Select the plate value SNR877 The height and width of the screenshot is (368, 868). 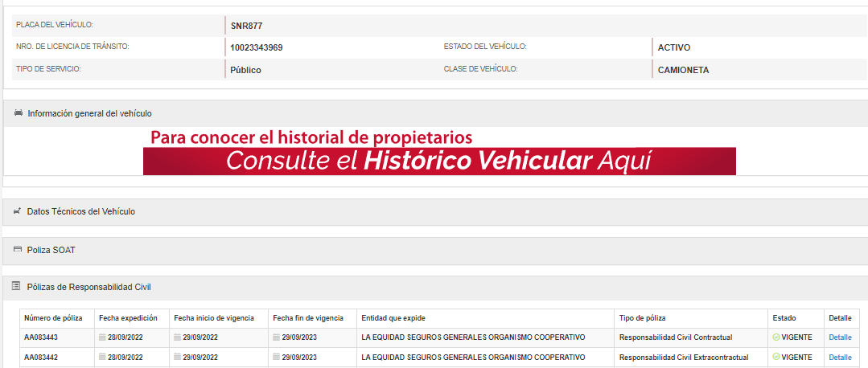(x=246, y=26)
